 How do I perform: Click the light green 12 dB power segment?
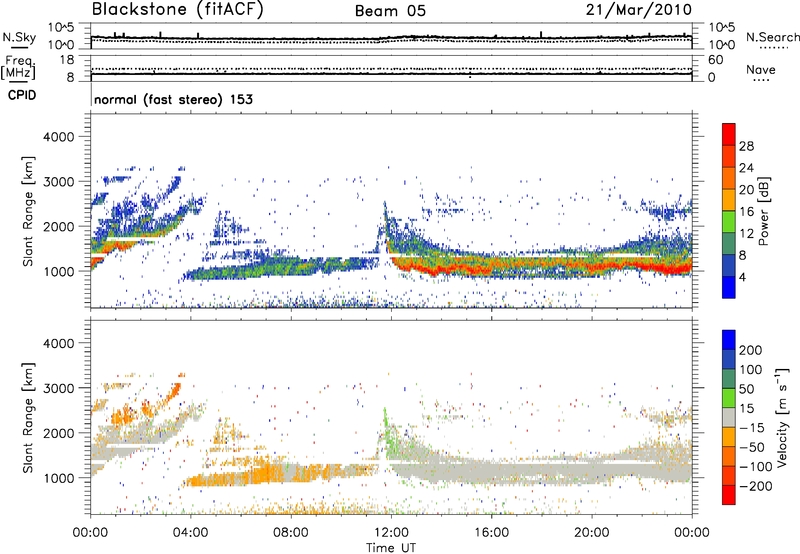(x=729, y=221)
